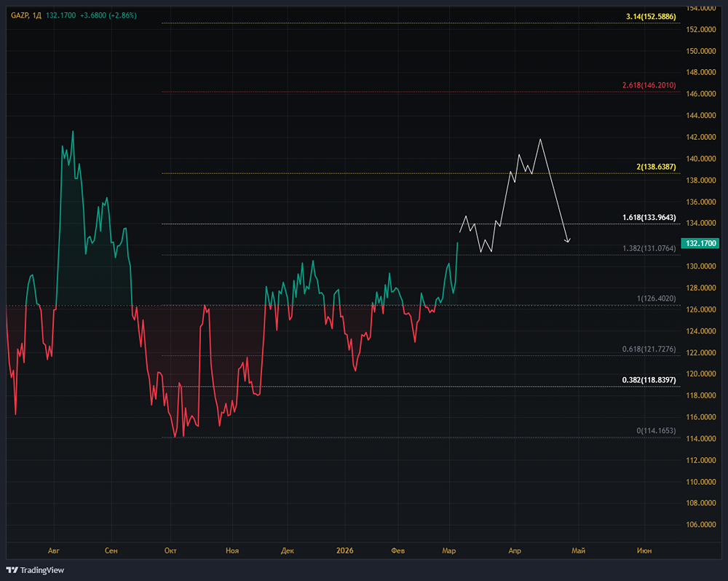Click the Авг month label on time axis
728x581 pixels.
(52, 551)
